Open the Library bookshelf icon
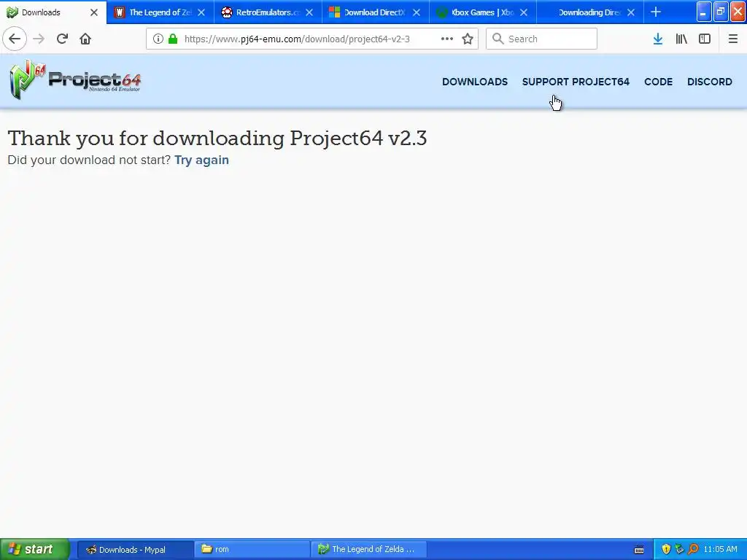 pyautogui.click(x=681, y=39)
